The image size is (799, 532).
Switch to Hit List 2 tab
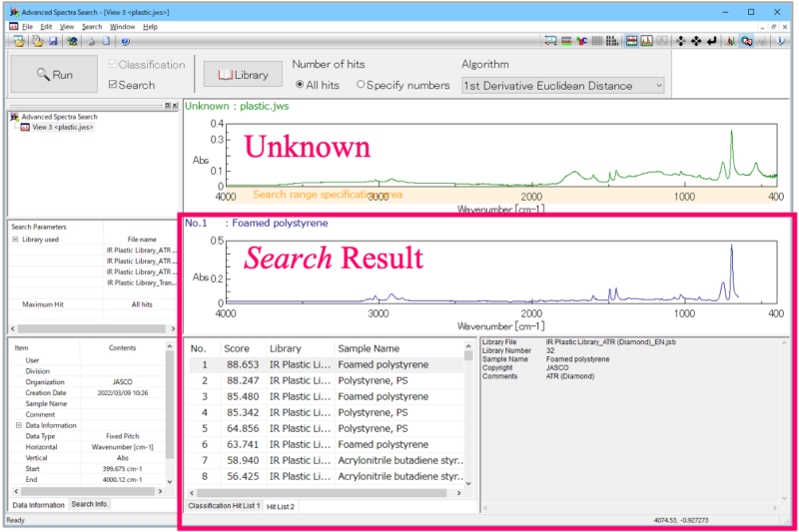click(x=281, y=506)
